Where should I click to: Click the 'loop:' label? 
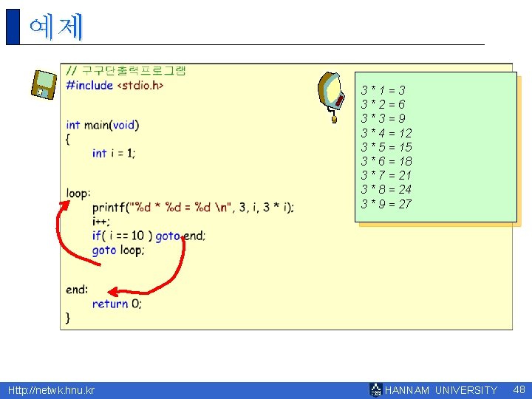click(x=78, y=193)
